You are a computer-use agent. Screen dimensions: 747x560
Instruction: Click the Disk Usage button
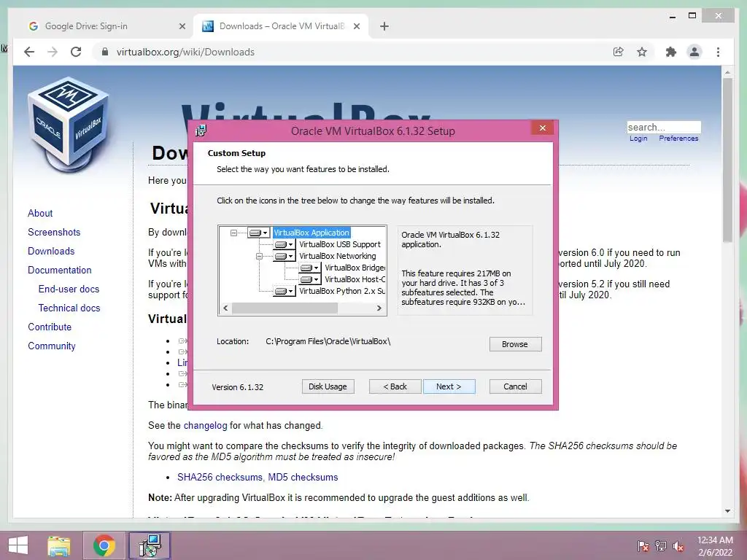pos(328,386)
